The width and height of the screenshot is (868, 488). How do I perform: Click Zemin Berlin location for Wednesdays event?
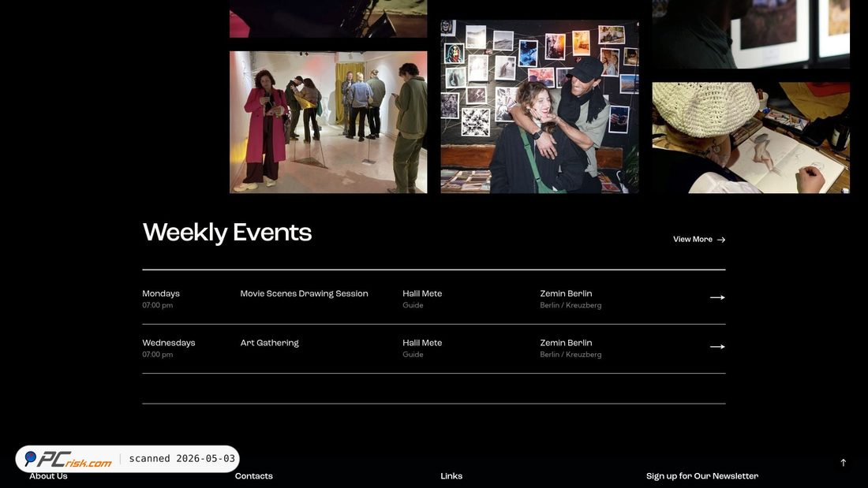click(567, 343)
